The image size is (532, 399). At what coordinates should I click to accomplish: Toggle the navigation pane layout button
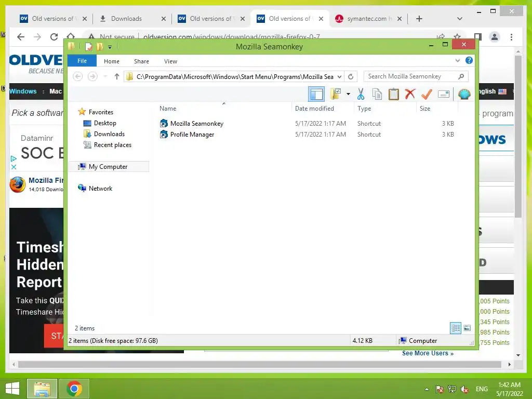(316, 94)
